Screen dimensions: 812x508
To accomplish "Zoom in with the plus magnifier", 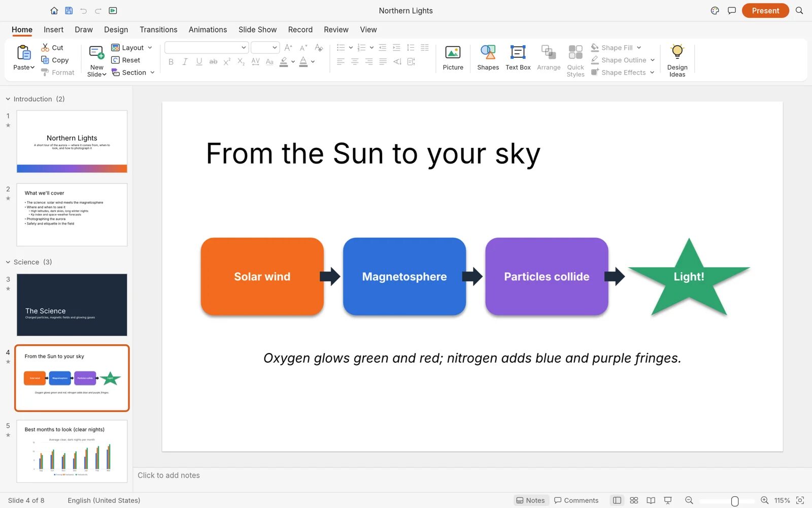I will pos(764,500).
